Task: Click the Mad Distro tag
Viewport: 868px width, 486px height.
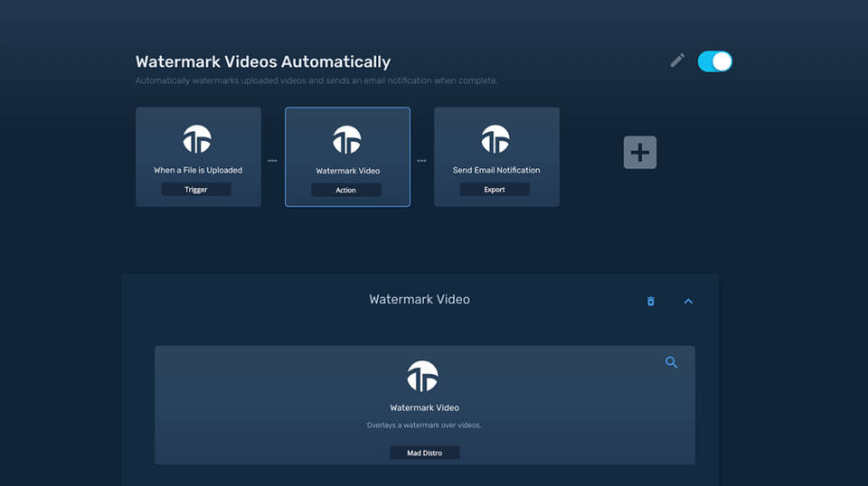Action: pos(424,453)
